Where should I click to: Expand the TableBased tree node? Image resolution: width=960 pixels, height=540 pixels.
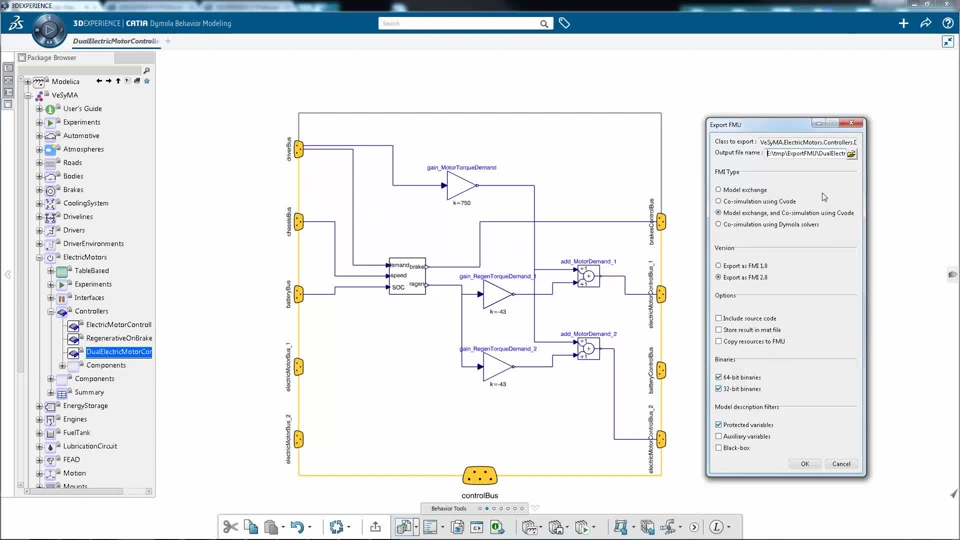tap(51, 271)
